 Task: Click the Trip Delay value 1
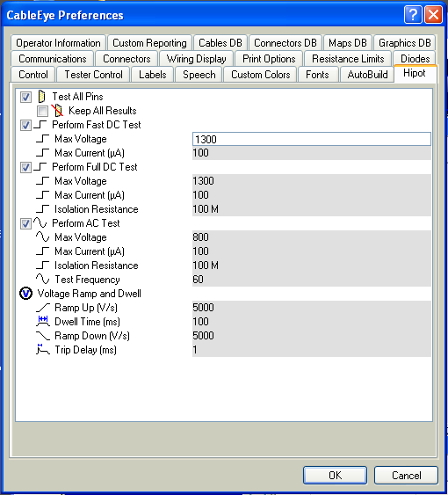click(312, 349)
